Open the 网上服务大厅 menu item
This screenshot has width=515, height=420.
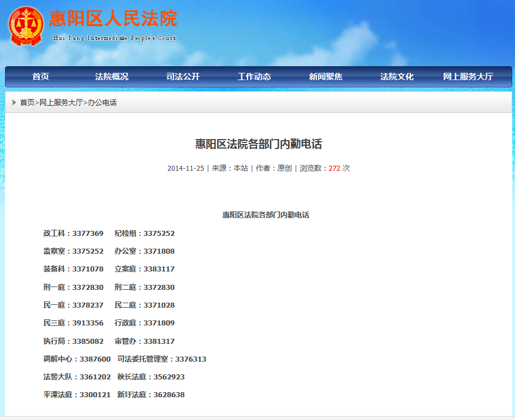coord(468,77)
